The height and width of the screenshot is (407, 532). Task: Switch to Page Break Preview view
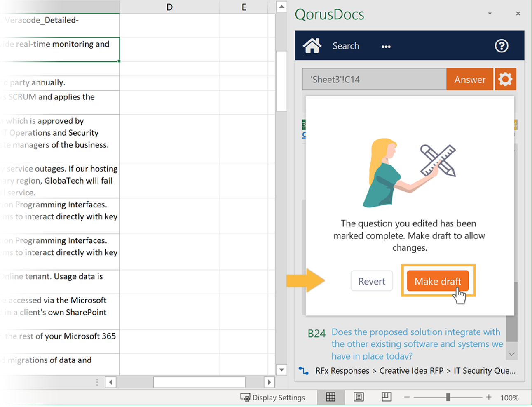click(386, 397)
